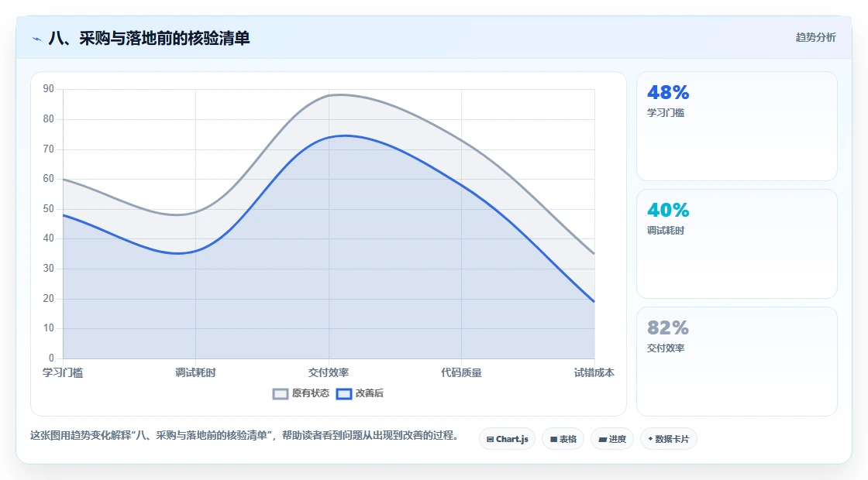Click the y-axis value 90
868x480 pixels.
pos(49,89)
